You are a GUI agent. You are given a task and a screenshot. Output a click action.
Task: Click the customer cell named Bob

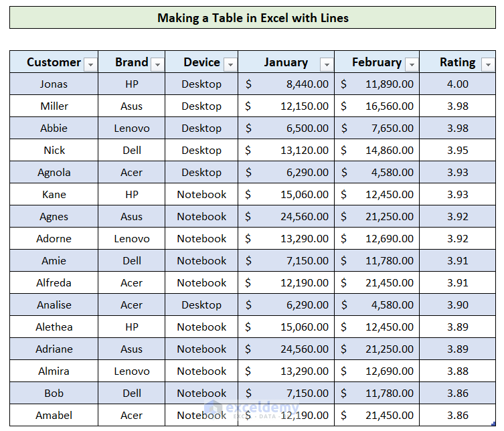[x=54, y=393]
